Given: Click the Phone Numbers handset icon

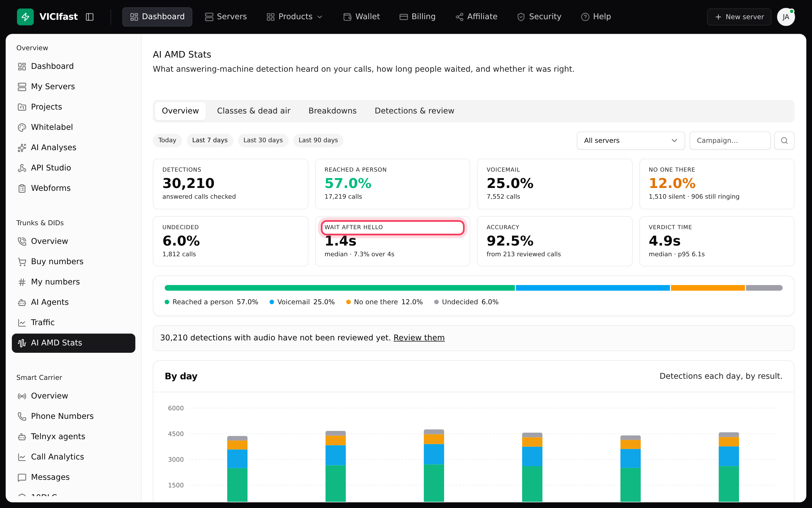Looking at the screenshot, I should click(22, 416).
